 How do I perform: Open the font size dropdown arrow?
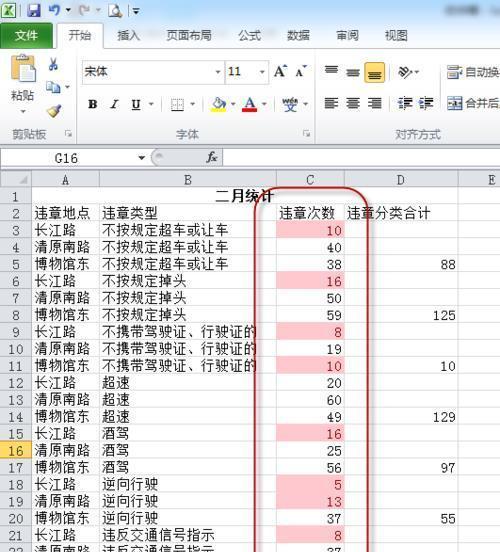point(262,72)
